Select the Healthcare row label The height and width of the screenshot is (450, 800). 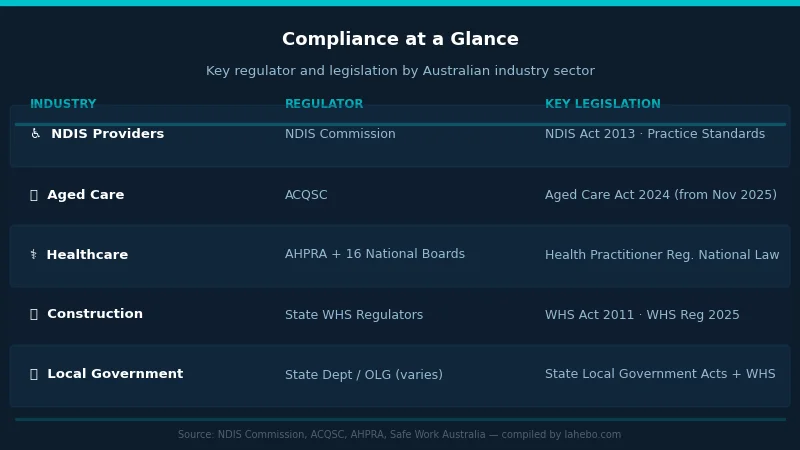coord(87,255)
